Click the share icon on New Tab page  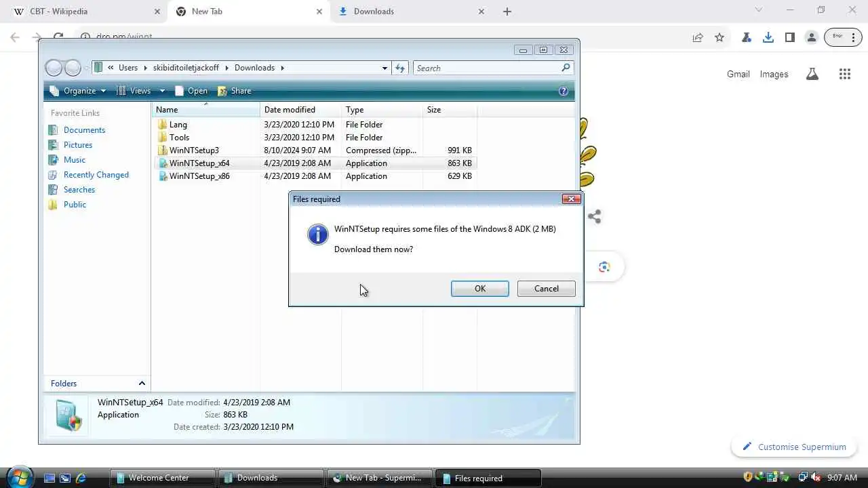pyautogui.click(x=595, y=217)
